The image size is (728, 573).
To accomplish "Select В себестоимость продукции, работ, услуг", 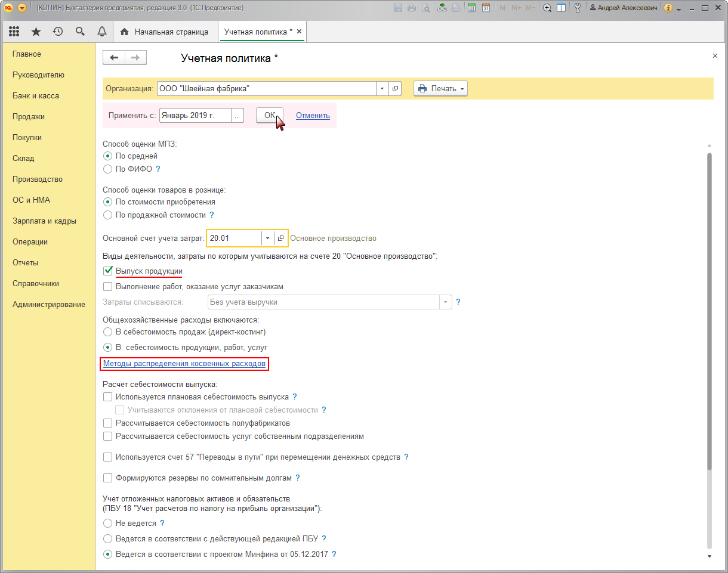I will pos(108,347).
